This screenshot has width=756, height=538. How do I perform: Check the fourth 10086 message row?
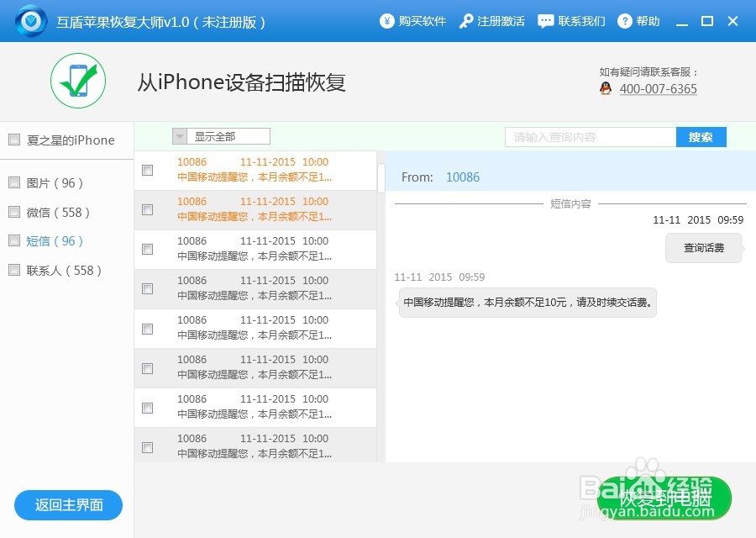[x=148, y=289]
